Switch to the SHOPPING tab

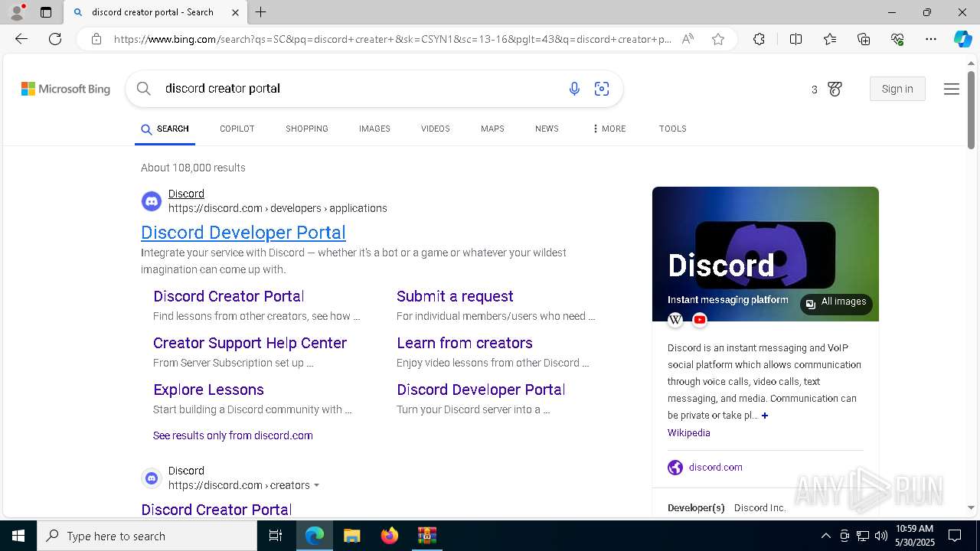click(x=307, y=129)
